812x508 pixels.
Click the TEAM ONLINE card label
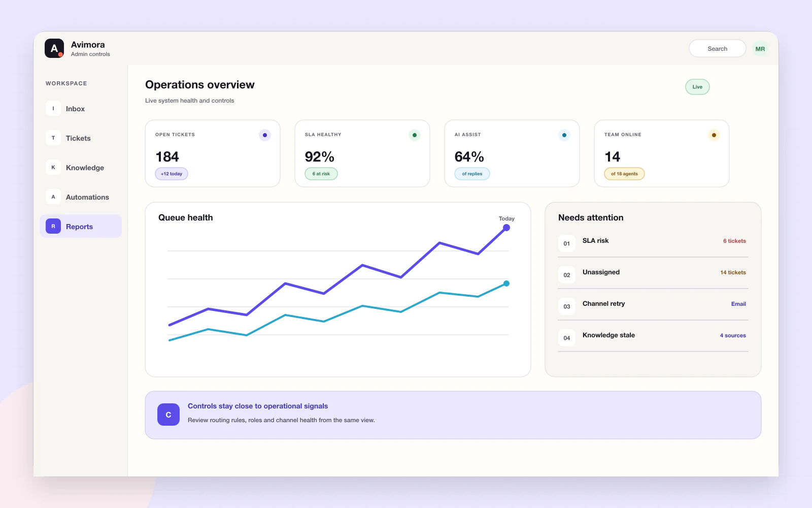coord(623,135)
